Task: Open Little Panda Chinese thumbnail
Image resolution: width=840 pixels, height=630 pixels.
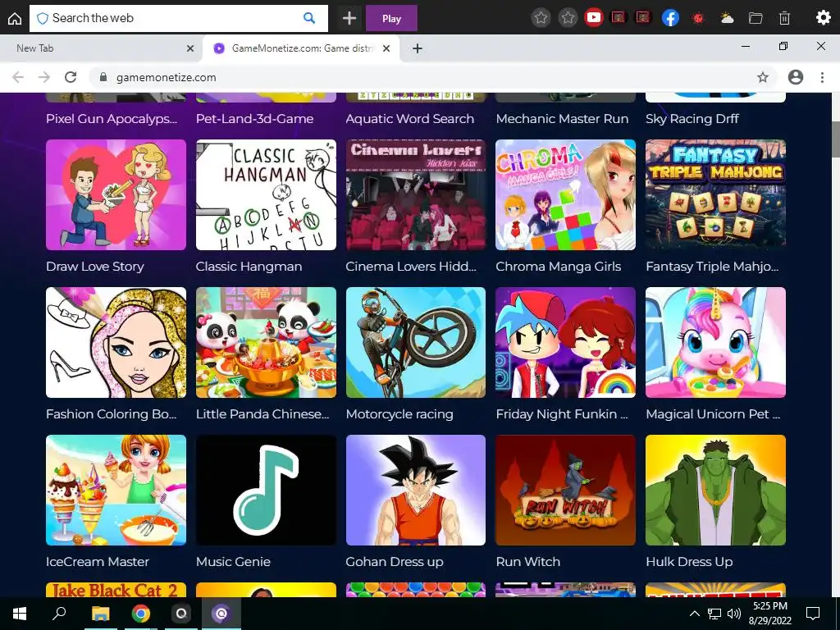Action: 267,342
